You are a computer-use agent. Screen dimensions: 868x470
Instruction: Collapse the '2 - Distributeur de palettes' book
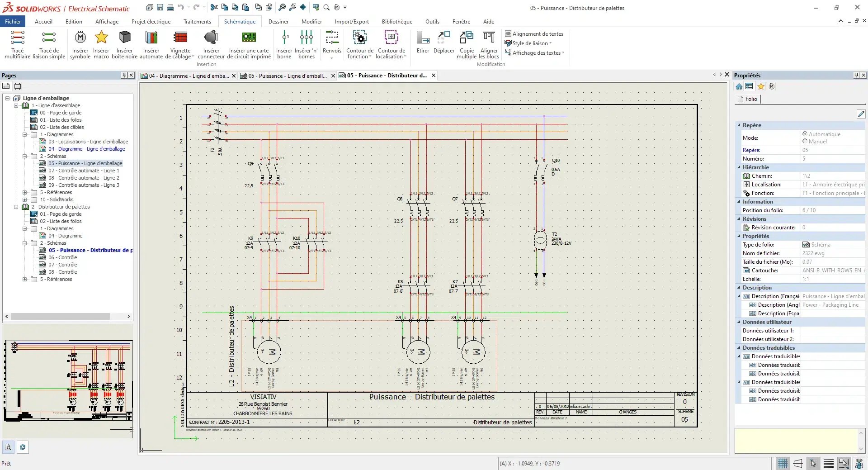[x=16, y=207]
